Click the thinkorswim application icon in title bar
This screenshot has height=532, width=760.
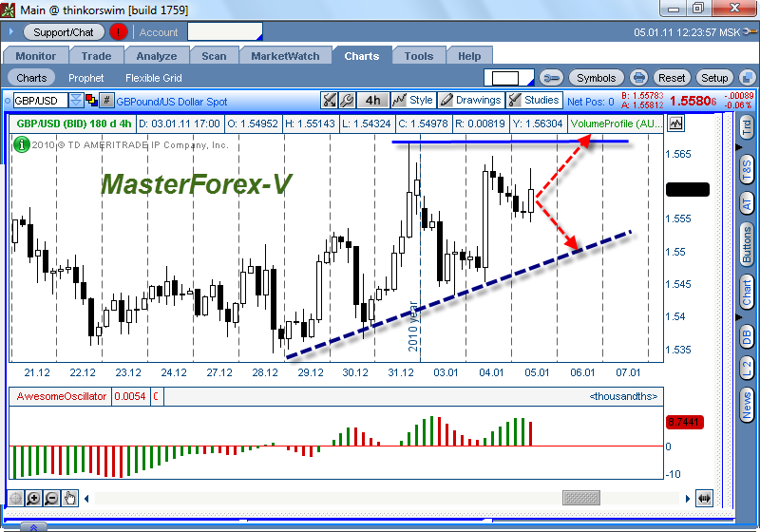[x=8, y=9]
